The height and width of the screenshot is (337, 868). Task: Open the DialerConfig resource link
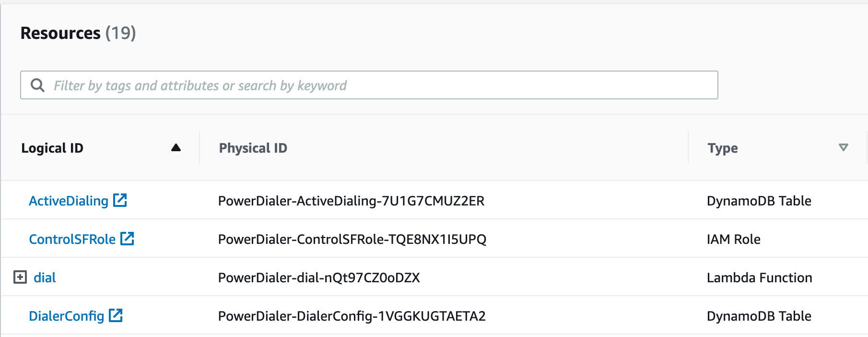(x=67, y=316)
